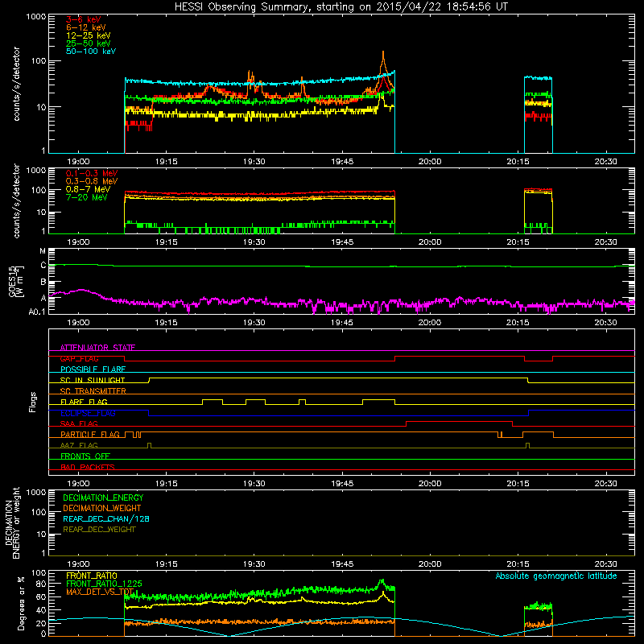Click the raised SAA_FLAG step segment

[x=459, y=421]
